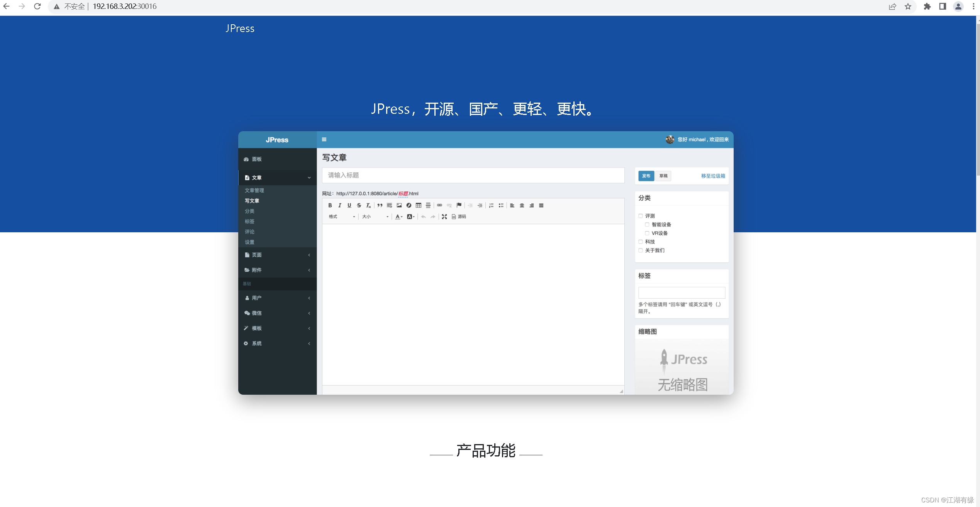Expand the 微信 sidebar menu
Screen dimensions: 980x507
coord(277,313)
